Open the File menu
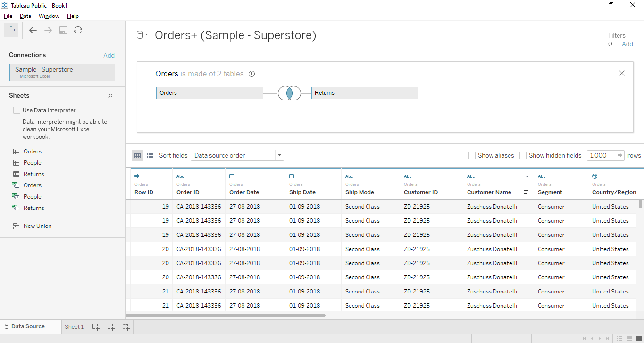Viewport: 644px width, 343px height. click(x=8, y=16)
